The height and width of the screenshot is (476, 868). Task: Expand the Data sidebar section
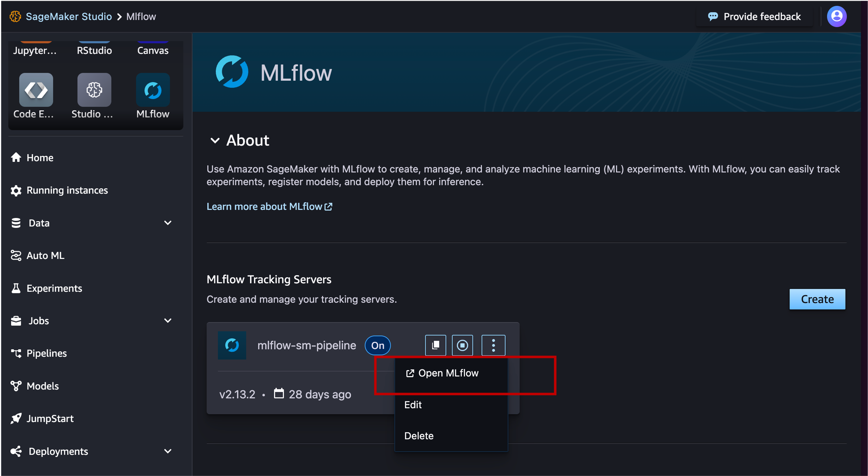click(168, 223)
